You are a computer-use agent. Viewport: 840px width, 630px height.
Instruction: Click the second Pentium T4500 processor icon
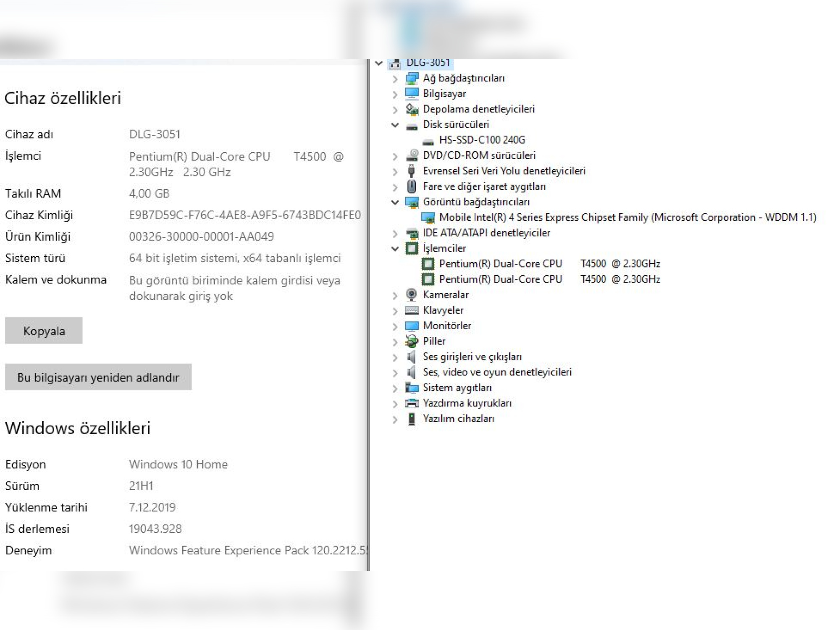point(428,279)
